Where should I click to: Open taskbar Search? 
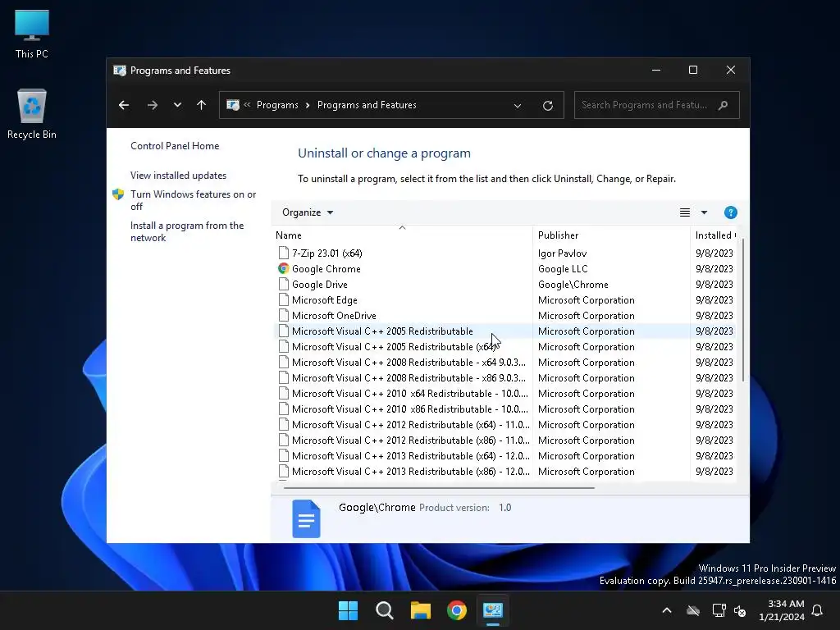384,610
